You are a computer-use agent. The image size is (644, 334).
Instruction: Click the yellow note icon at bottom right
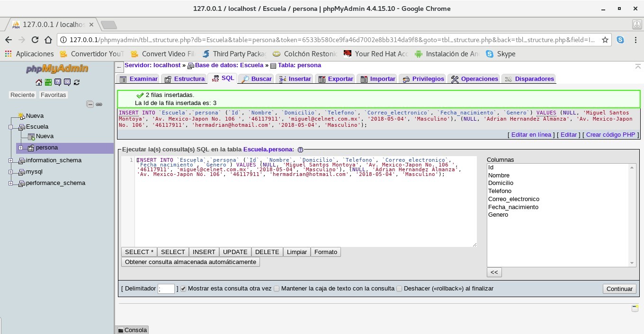click(x=635, y=308)
